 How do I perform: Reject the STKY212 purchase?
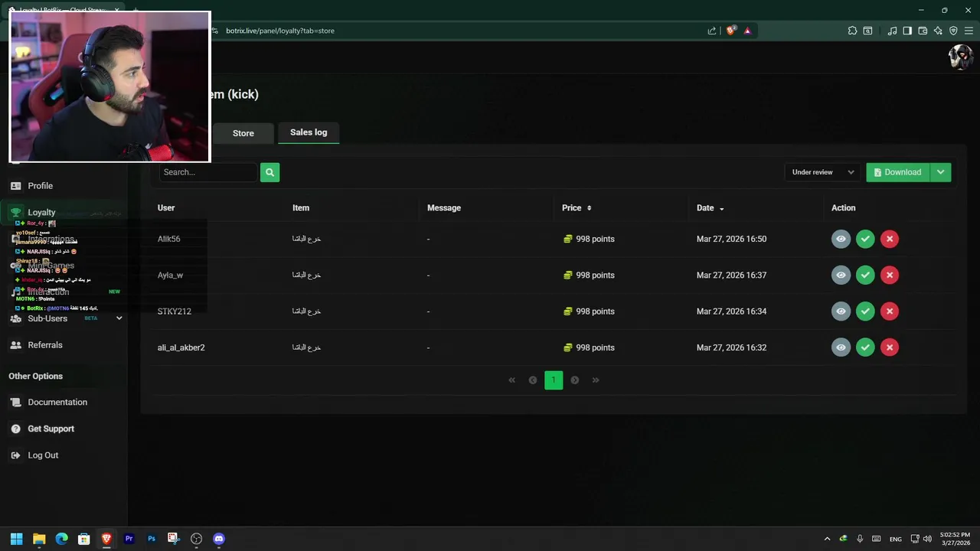pos(890,311)
